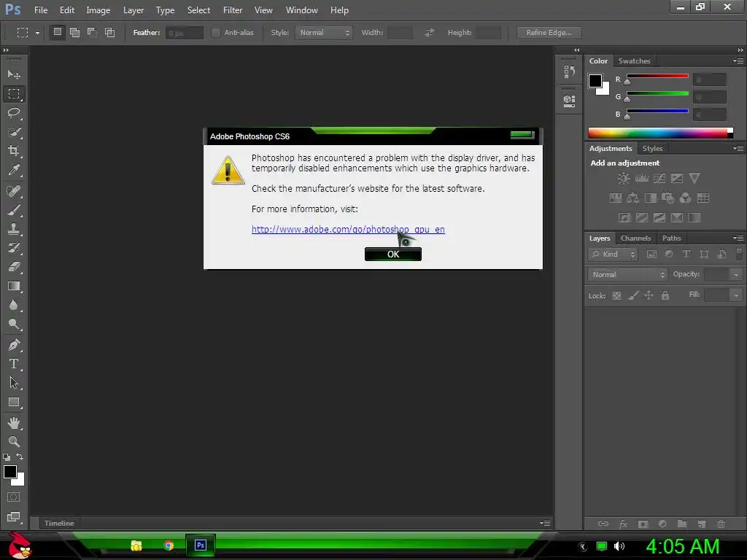
Task: Select the Pen tool
Action: click(14, 345)
